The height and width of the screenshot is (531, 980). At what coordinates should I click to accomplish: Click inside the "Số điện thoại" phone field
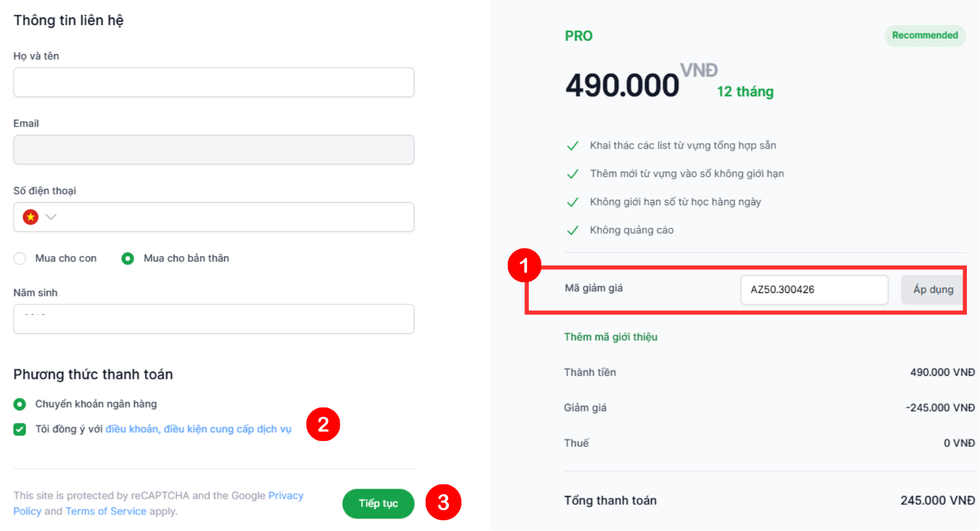click(x=238, y=217)
